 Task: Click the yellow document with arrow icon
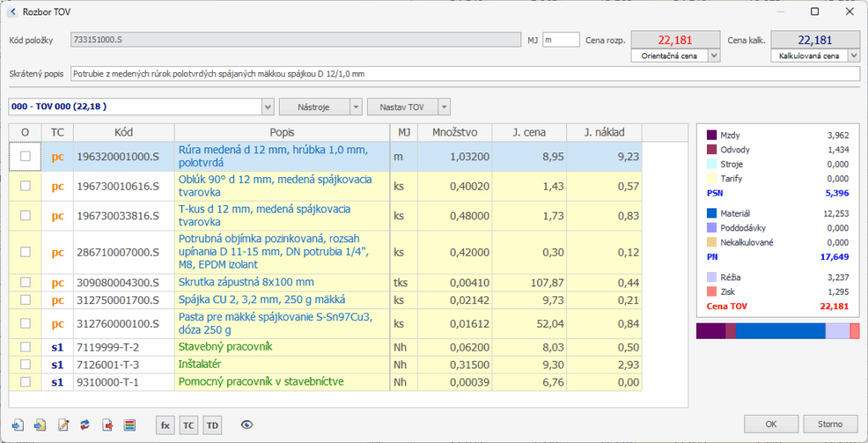[40, 424]
